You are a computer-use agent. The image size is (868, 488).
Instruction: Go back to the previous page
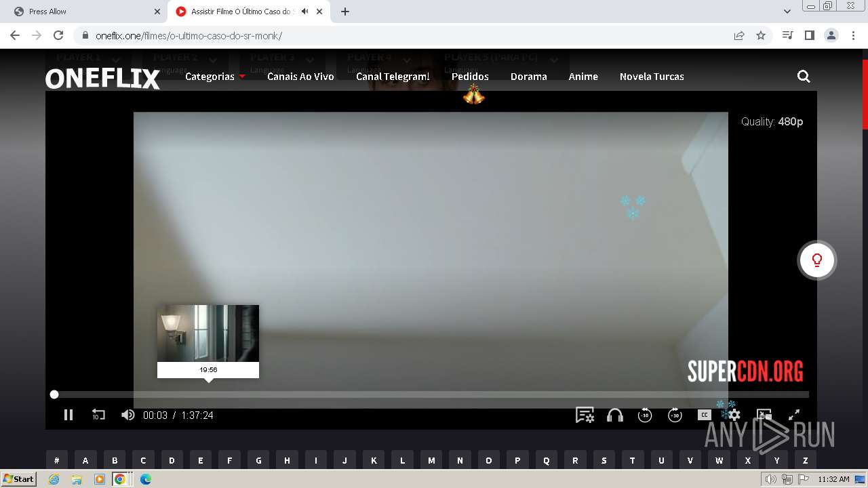click(x=15, y=35)
